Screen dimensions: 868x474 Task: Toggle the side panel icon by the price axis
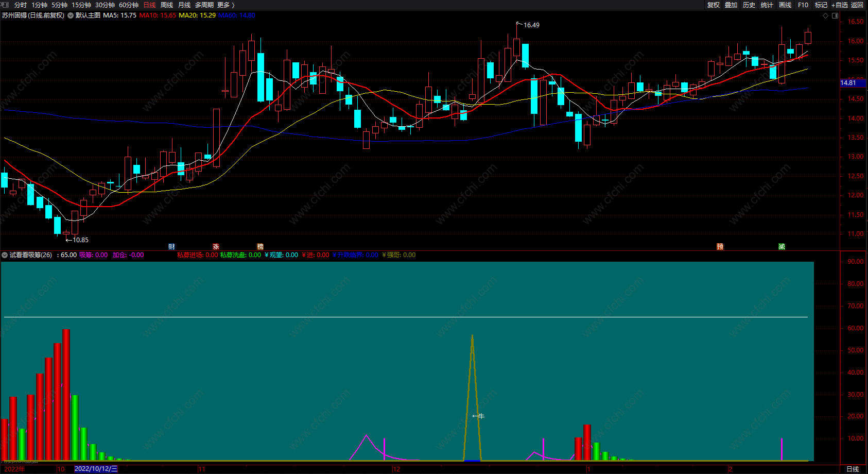(x=835, y=15)
